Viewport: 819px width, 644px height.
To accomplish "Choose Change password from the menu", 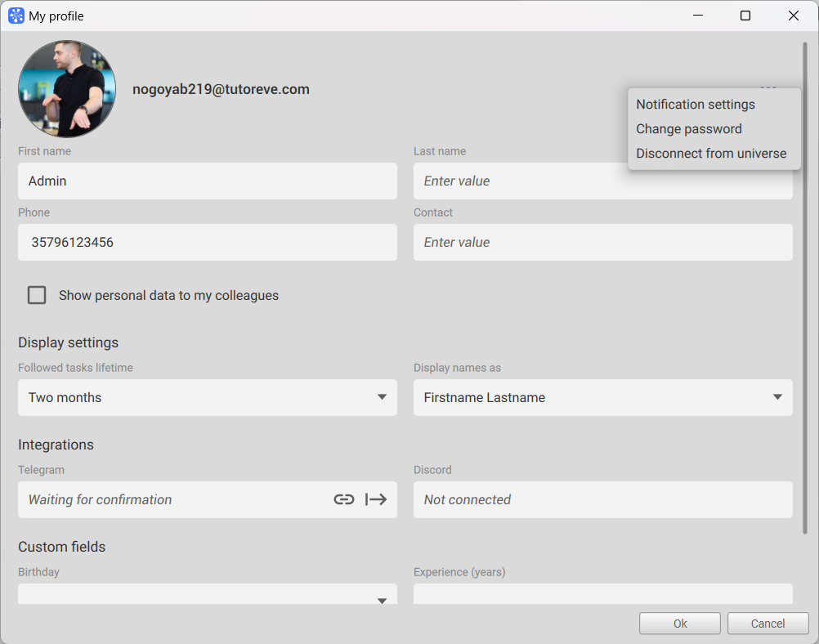I will [688, 129].
